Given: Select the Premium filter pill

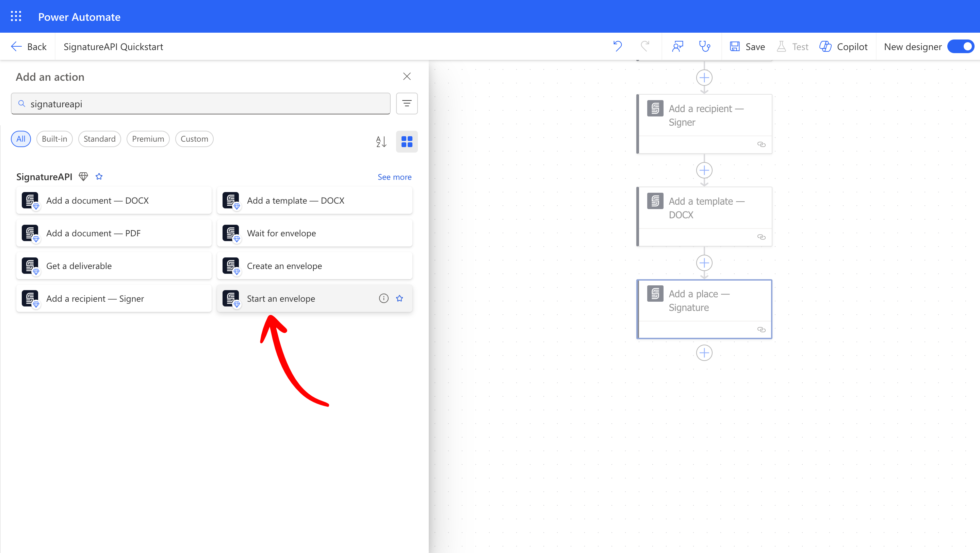Looking at the screenshot, I should coord(148,139).
